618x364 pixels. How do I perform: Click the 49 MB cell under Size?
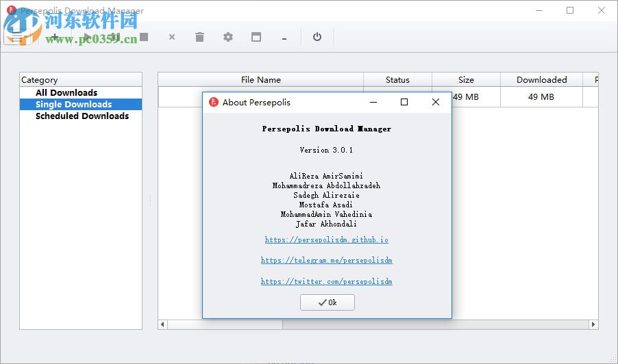click(466, 96)
